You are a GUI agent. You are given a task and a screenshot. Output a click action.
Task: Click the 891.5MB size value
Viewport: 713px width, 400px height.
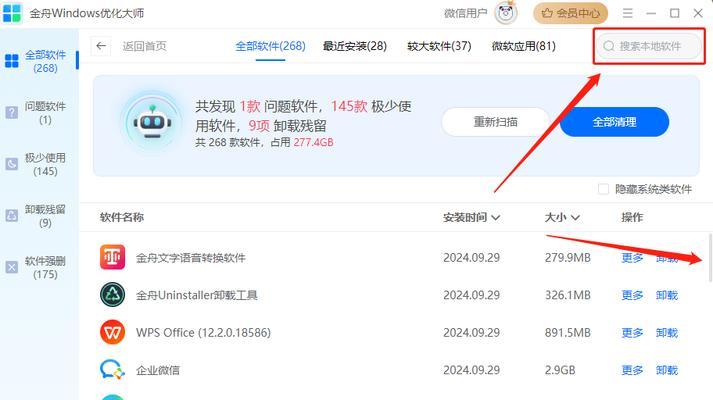(x=567, y=333)
